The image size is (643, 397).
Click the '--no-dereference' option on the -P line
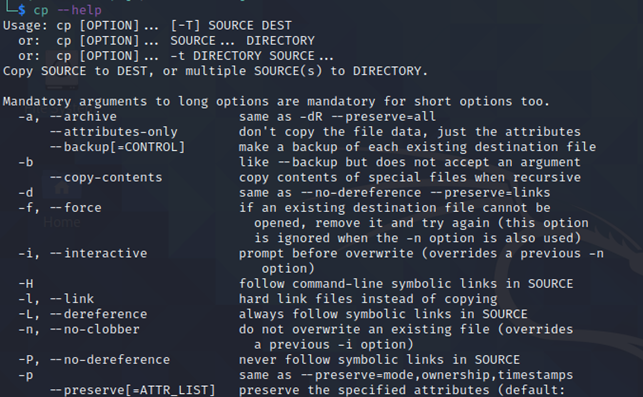(110, 360)
